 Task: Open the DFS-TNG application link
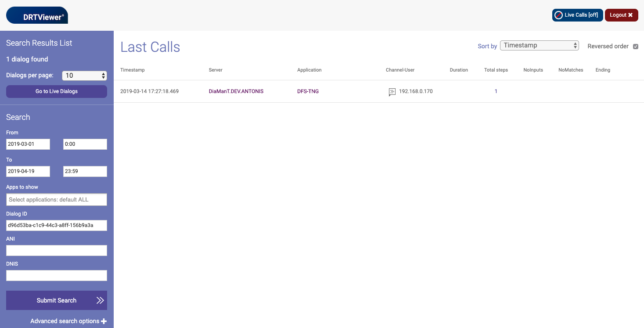308,91
